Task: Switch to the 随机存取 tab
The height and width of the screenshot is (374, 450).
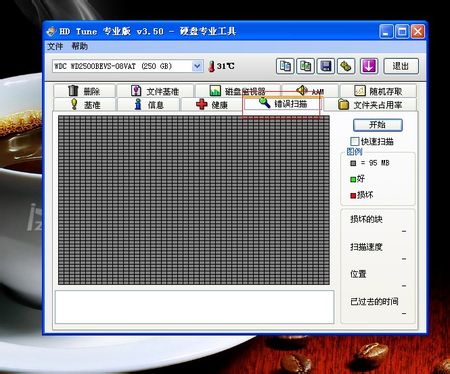Action: coord(378,91)
